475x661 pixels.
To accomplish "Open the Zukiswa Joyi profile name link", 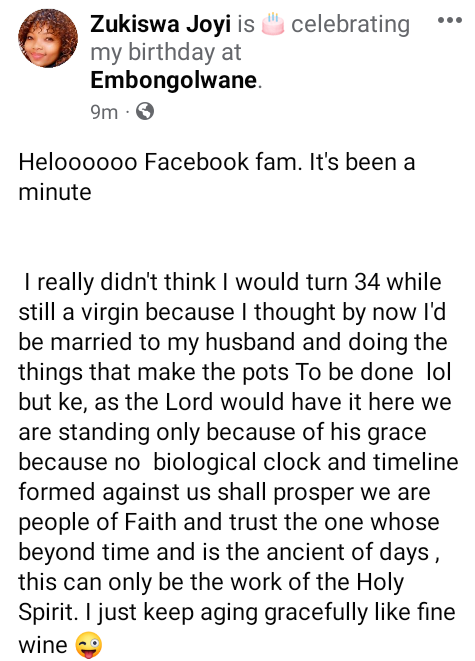I will tap(160, 24).
